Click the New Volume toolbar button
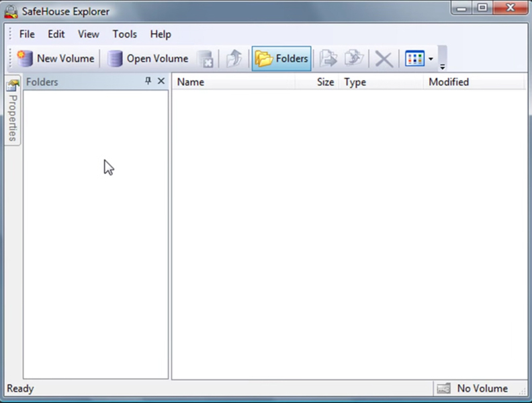This screenshot has width=532, height=403. (56, 58)
